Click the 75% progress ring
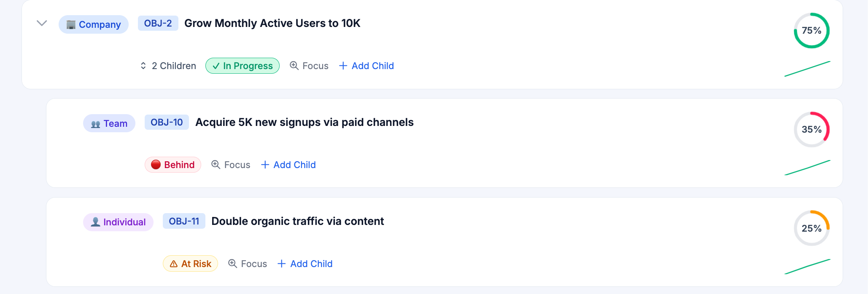Image resolution: width=868 pixels, height=294 pixels. (x=811, y=30)
